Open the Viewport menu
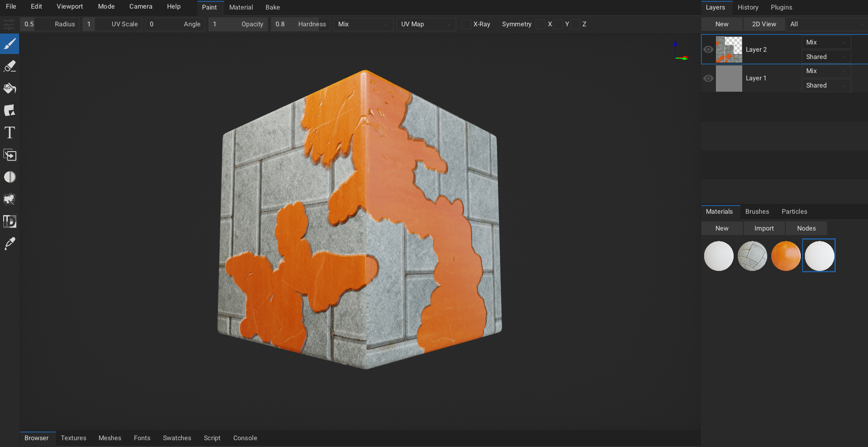The image size is (868, 447). tap(69, 6)
